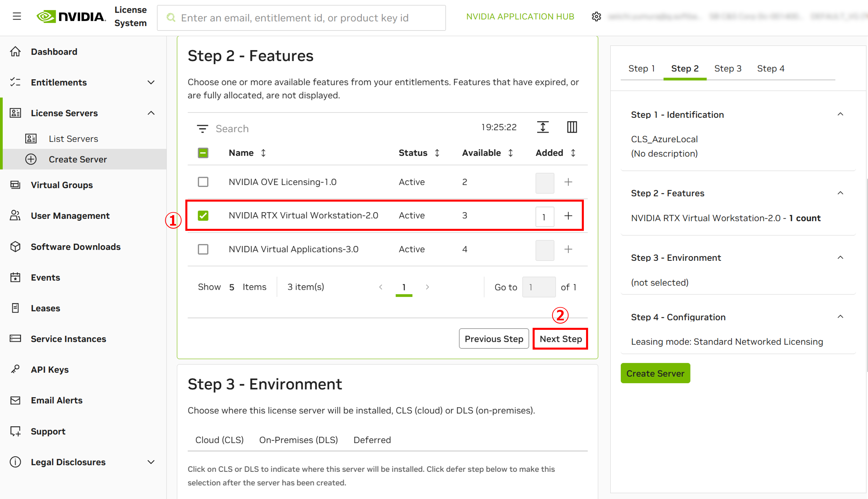Toggle the select-all features checkbox

pyautogui.click(x=203, y=153)
